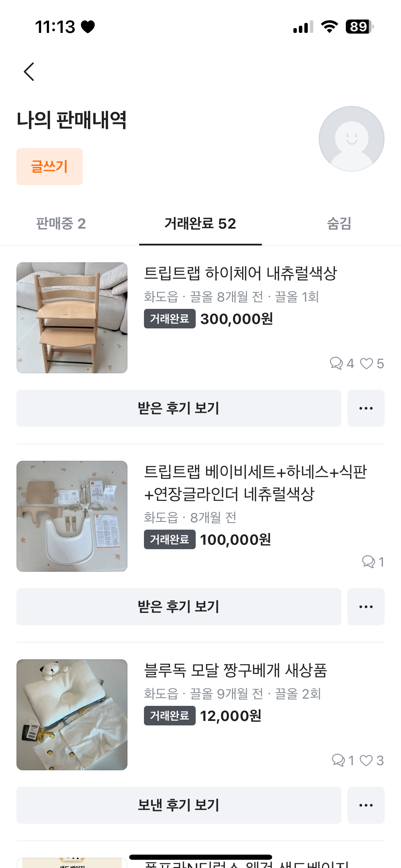Open more options for 블루독 짱구베개 listing

point(366,805)
